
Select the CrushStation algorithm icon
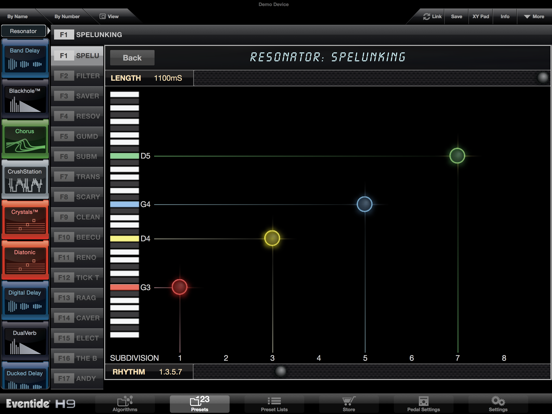tap(25, 180)
